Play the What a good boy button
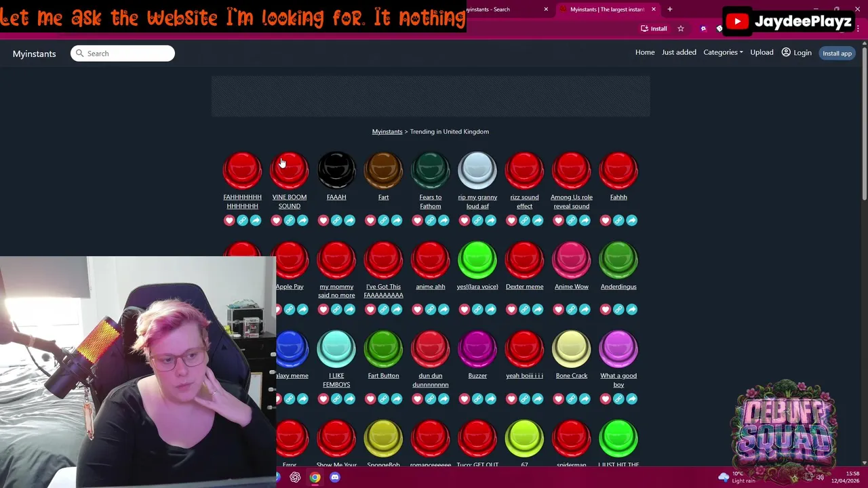This screenshot has width=868, height=488. click(x=618, y=349)
